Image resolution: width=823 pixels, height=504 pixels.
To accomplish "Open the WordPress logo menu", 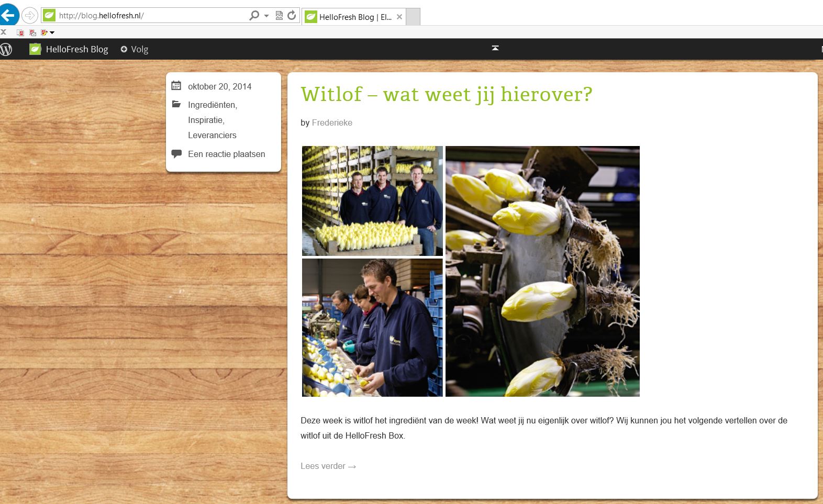I will pos(6,49).
